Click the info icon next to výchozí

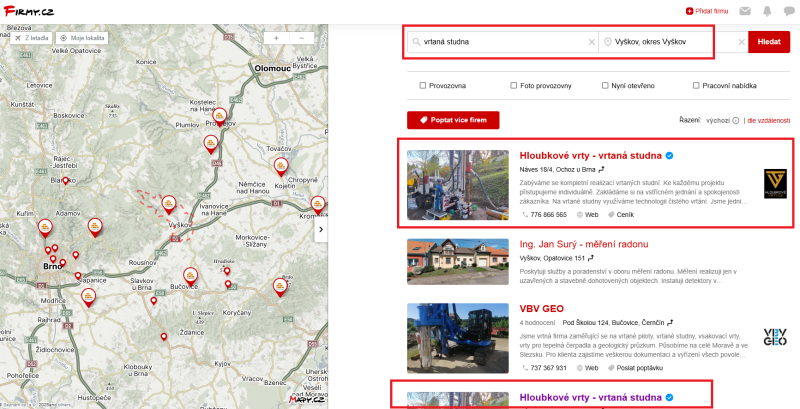[736, 121]
